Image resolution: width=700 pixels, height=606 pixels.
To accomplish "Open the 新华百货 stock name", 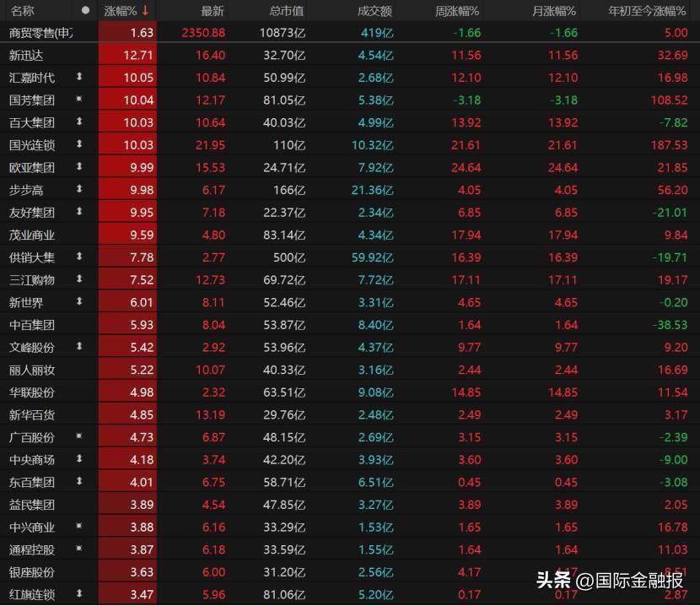I will coord(32,414).
